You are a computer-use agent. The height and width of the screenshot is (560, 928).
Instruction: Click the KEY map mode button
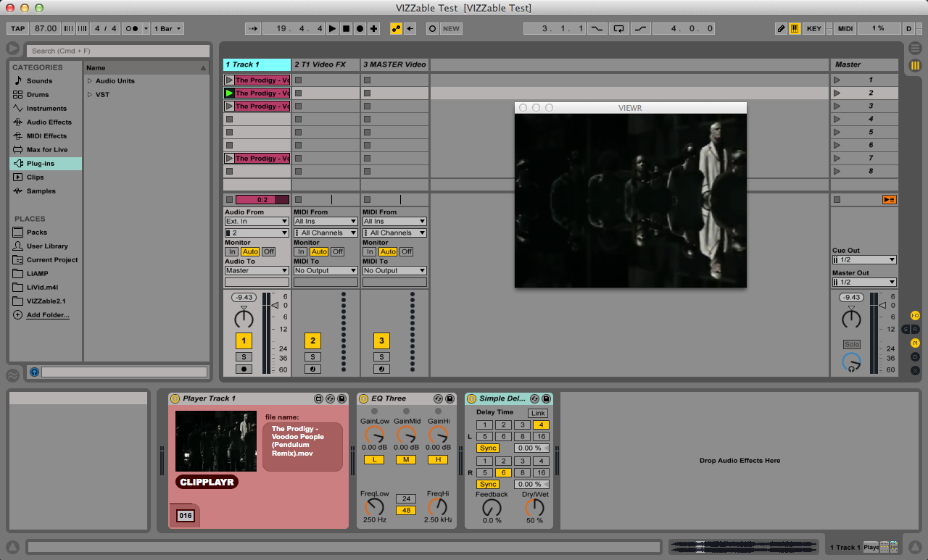click(814, 29)
